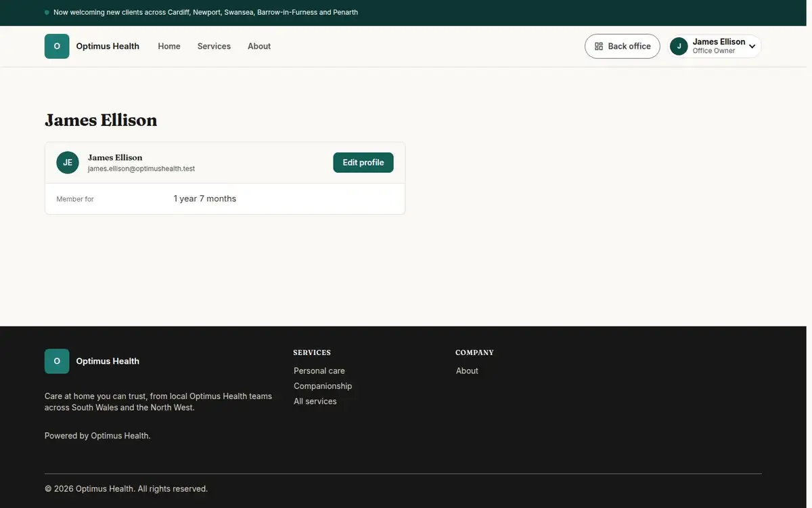Open the Back office button
The width and height of the screenshot is (812, 508).
tap(623, 46)
